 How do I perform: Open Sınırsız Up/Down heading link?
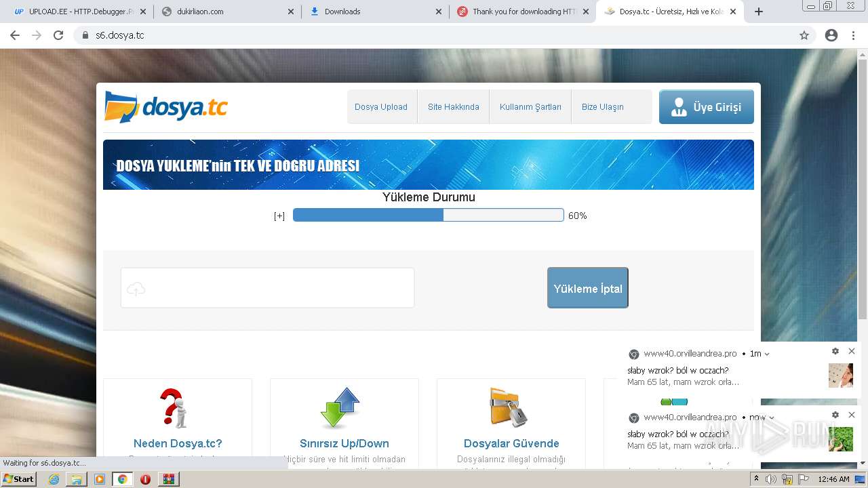pos(344,443)
